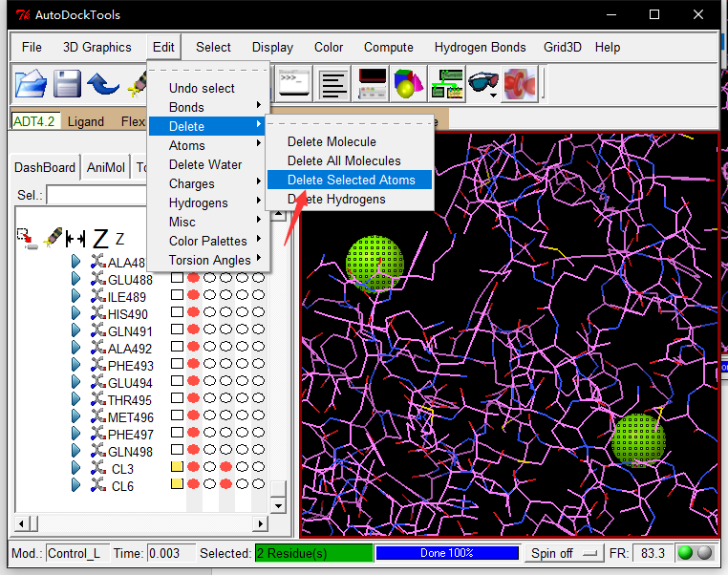Click the Ligand button in ADT bar
This screenshot has width=728, height=575.
85,121
